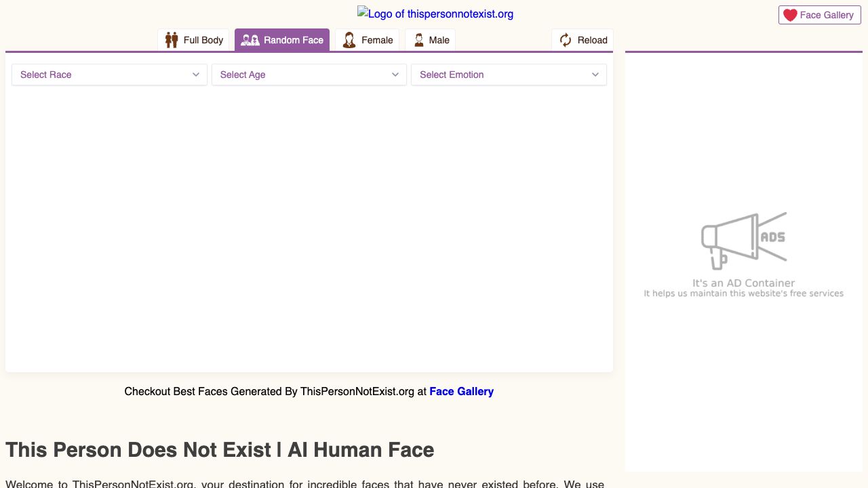Switch to the Male tab label
This screenshot has width=868, height=488.
click(x=439, y=40)
